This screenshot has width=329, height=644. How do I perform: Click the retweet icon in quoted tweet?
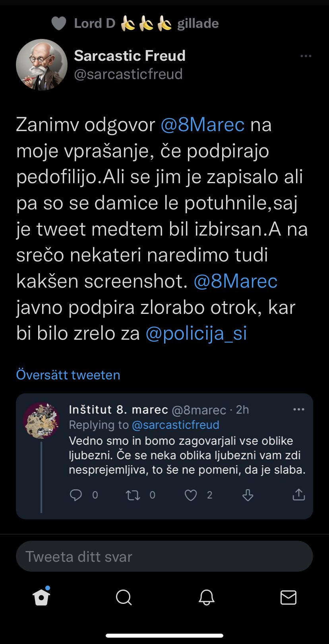133,495
